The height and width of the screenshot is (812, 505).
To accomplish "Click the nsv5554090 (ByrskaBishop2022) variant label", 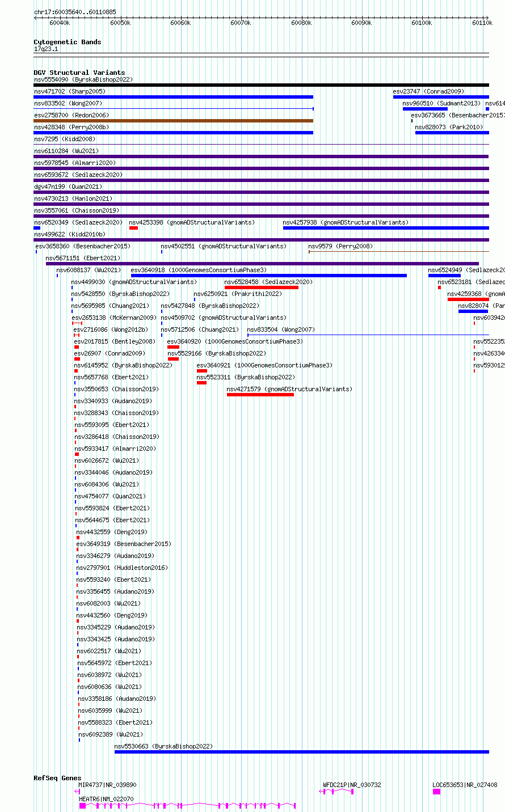I will pos(83,79).
